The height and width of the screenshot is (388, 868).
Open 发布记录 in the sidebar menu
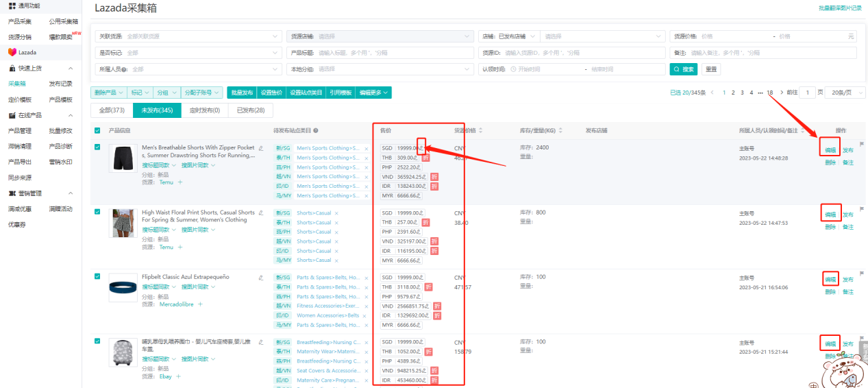(60, 84)
